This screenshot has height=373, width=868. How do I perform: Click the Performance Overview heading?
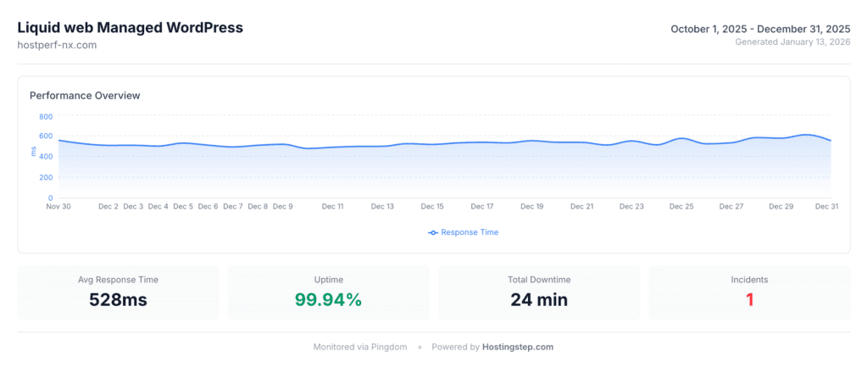(x=85, y=96)
